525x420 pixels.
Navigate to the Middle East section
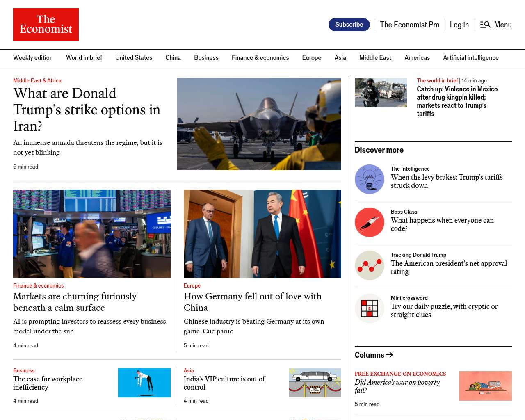tap(375, 58)
